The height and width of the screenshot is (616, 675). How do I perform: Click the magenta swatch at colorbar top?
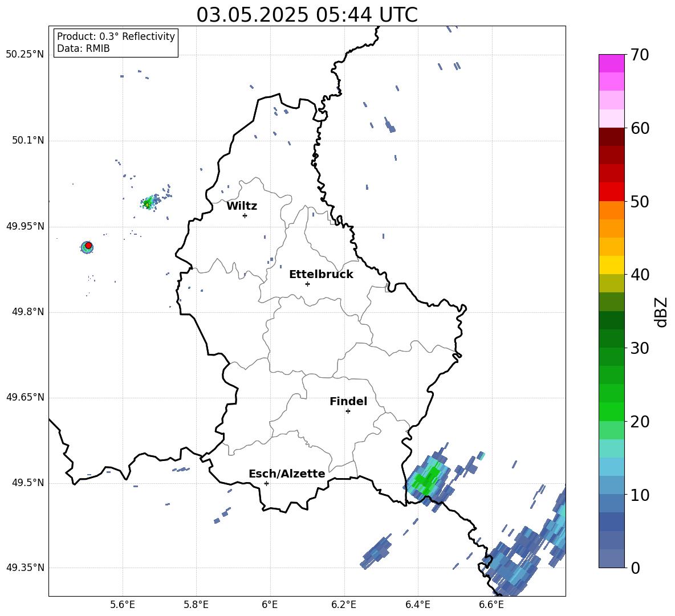(x=611, y=63)
